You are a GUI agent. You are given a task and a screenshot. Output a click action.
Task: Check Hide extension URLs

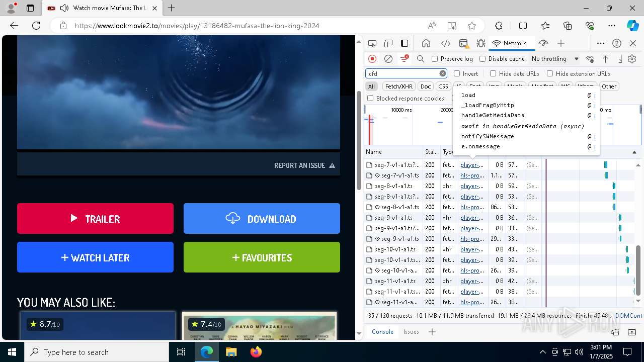pyautogui.click(x=550, y=73)
